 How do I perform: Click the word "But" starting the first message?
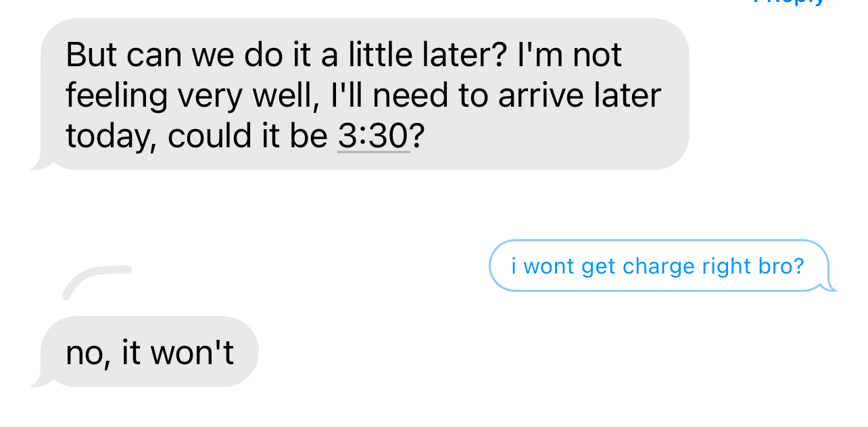click(91, 55)
